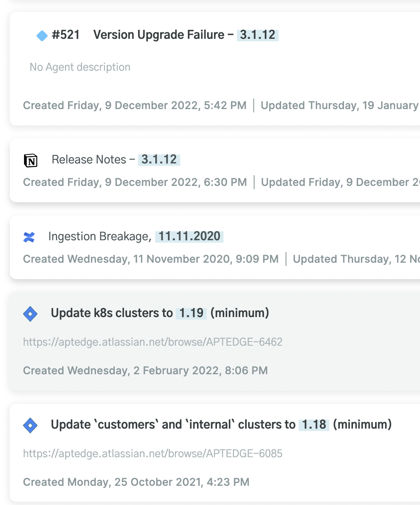This screenshot has width=420, height=505.
Task: Click the created timestamp on ticket #521
Action: point(135,105)
